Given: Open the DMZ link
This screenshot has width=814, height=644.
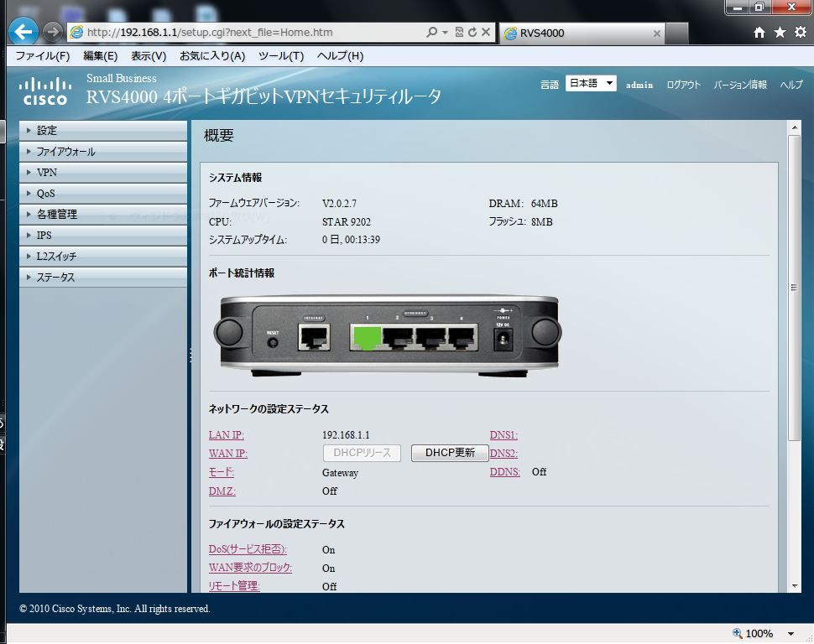Looking at the screenshot, I should (x=222, y=491).
